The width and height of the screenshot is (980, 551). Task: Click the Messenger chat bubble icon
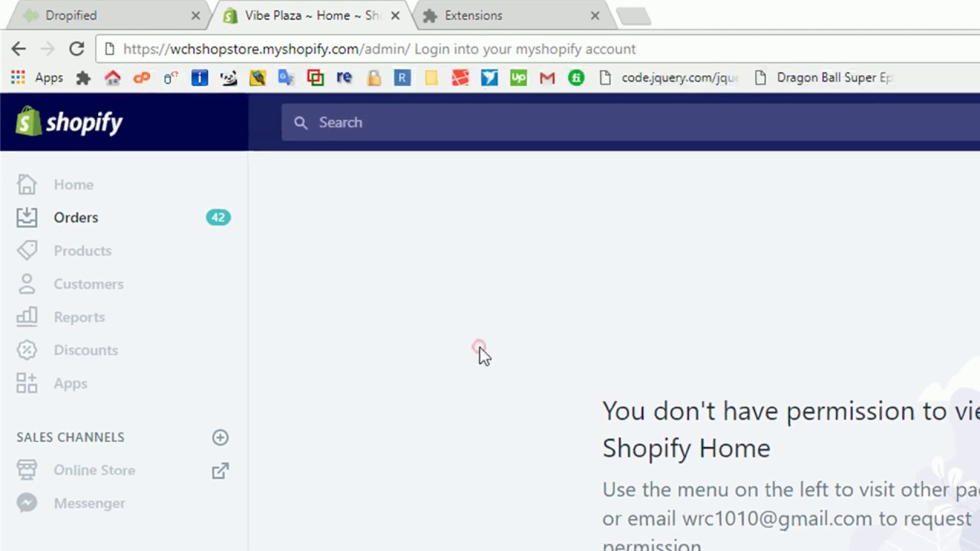(27, 503)
